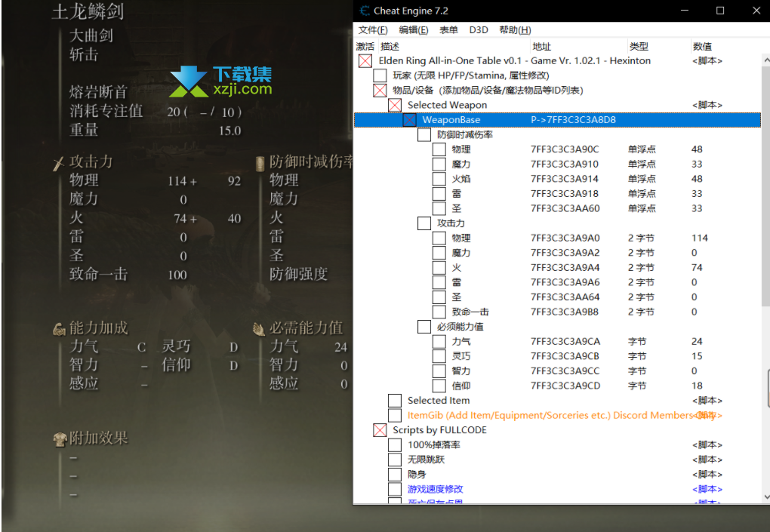The image size is (770, 532).
Task: Freeze the 物理 attack entry valued 114
Action: point(439,238)
